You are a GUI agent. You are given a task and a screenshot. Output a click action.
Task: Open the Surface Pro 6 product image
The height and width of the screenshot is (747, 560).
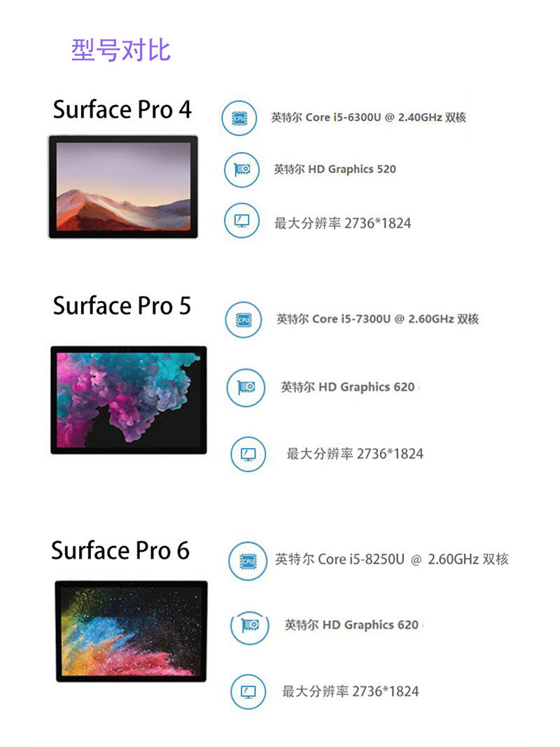132,630
